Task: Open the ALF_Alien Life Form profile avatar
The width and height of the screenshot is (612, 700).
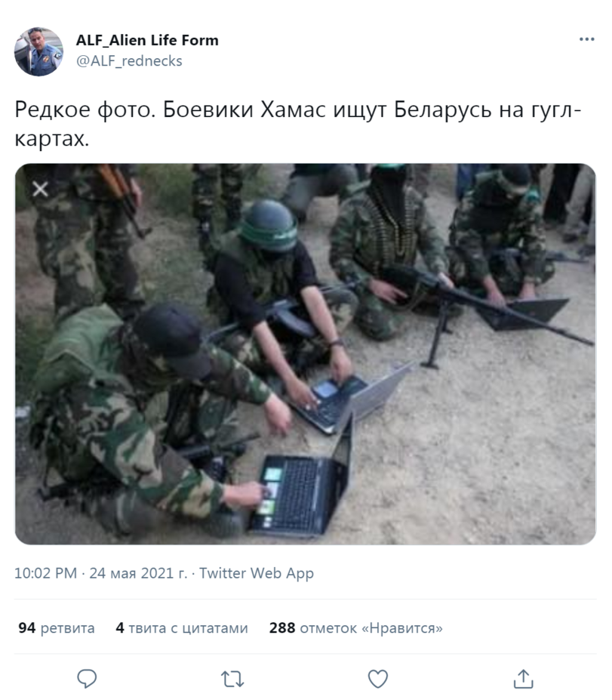Action: [38, 51]
